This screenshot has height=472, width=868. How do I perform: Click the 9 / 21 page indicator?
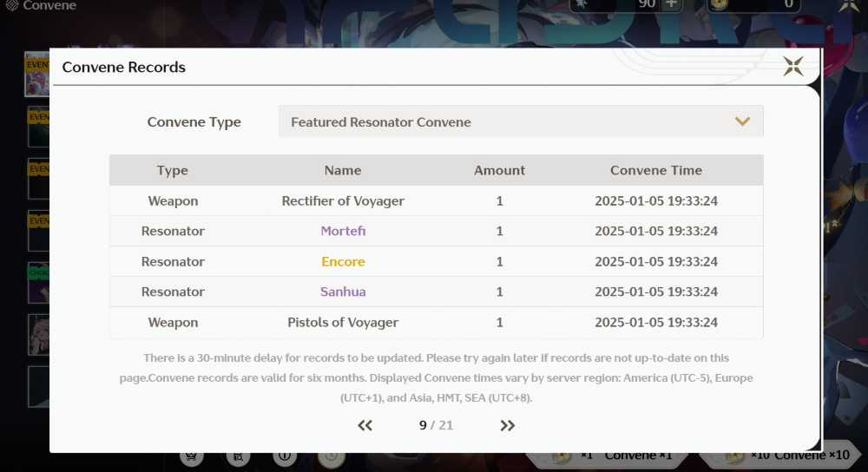[x=437, y=425]
